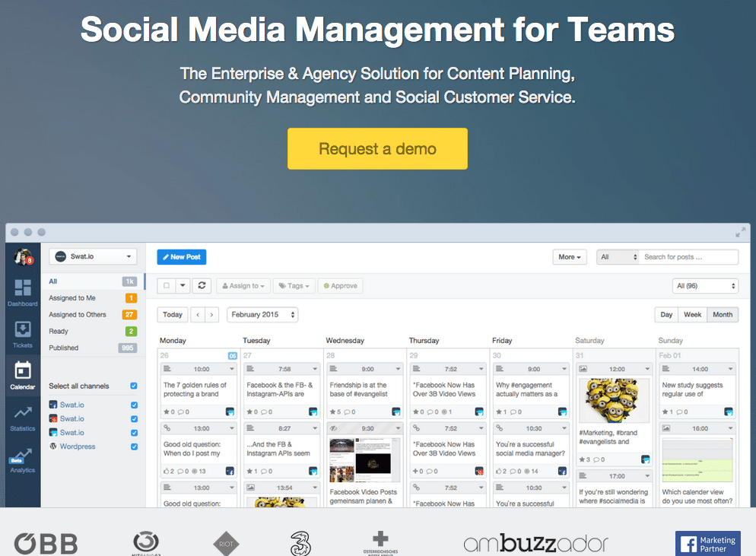This screenshot has width=756, height=556.
Task: Select the Assigned to Others filter
Action: (93, 314)
